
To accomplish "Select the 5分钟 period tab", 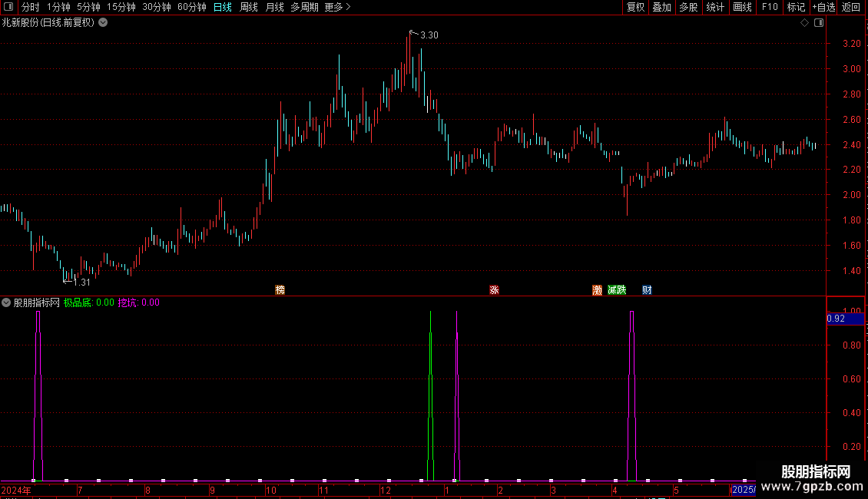I will [x=88, y=7].
